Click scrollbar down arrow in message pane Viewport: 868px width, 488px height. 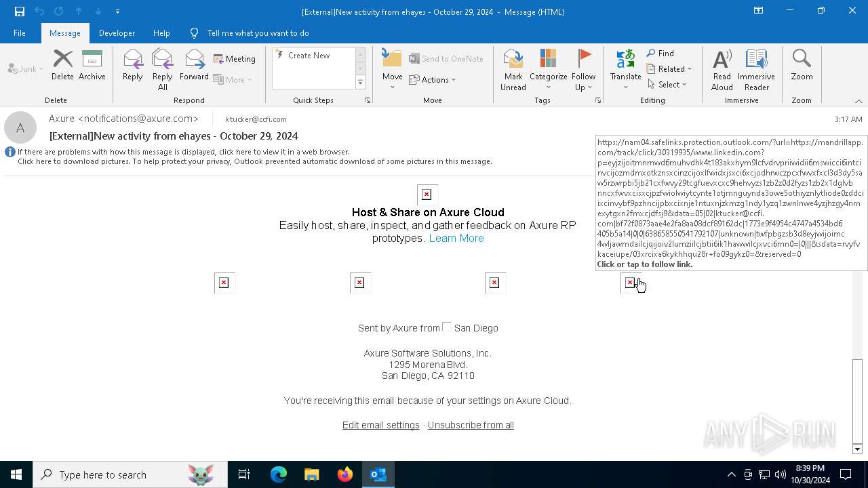(857, 449)
